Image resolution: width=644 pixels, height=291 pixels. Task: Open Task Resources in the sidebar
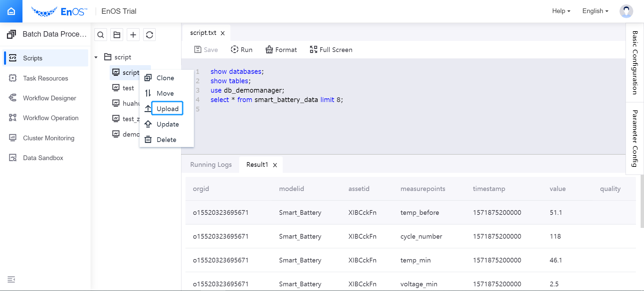pos(45,78)
